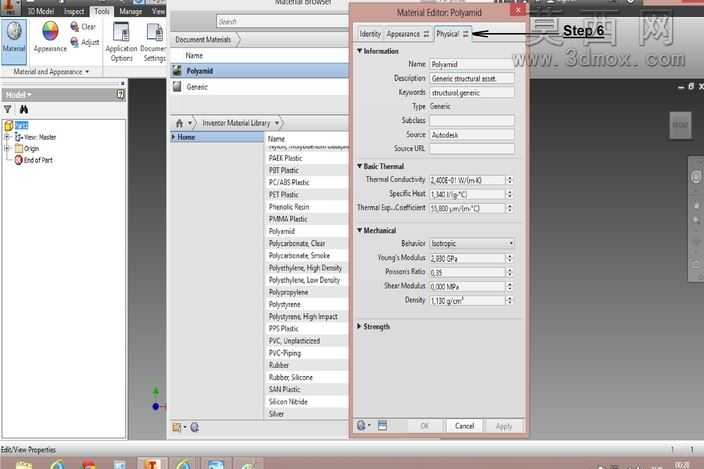Click the Description input field
This screenshot has height=469, width=704.
(x=472, y=79)
